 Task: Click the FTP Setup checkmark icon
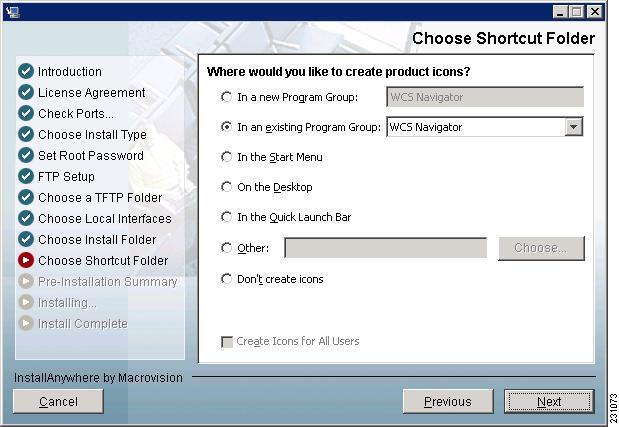(x=26, y=176)
